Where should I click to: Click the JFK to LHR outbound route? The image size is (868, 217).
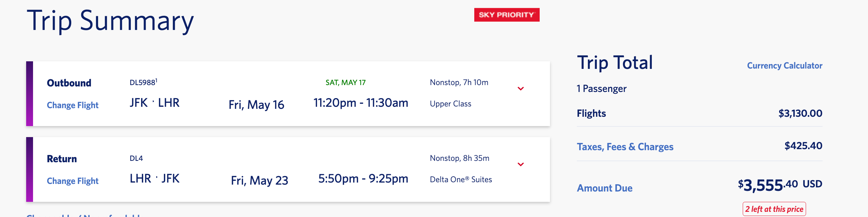point(155,103)
